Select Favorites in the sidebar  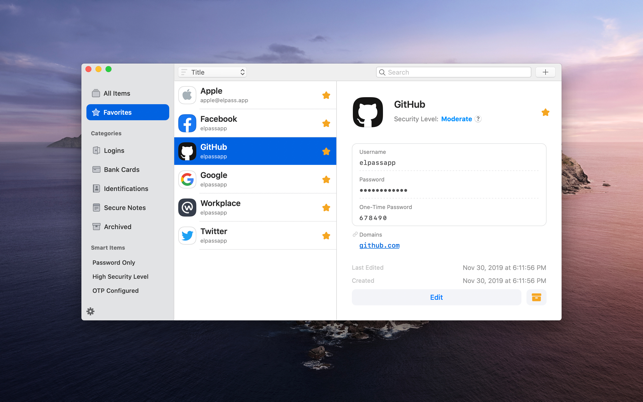pos(128,112)
